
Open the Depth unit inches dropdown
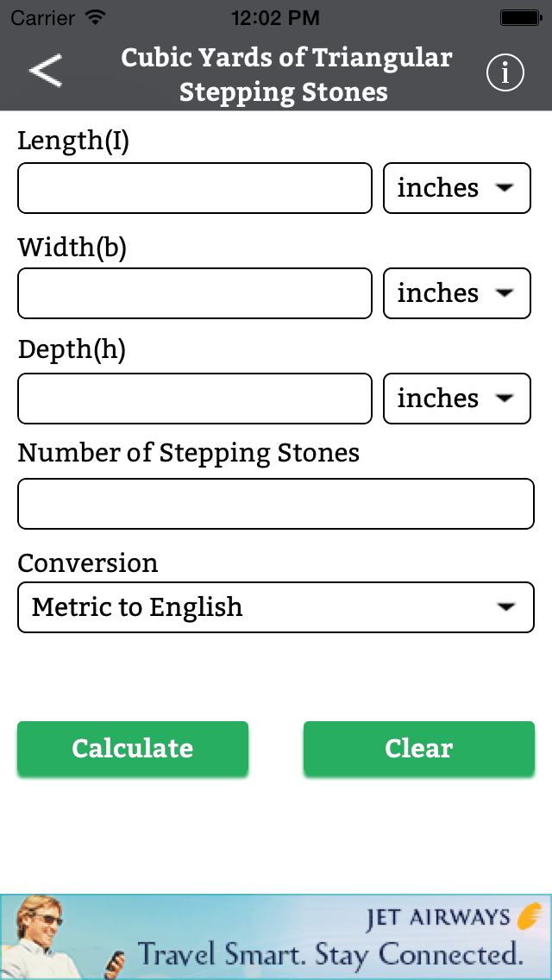coord(457,399)
